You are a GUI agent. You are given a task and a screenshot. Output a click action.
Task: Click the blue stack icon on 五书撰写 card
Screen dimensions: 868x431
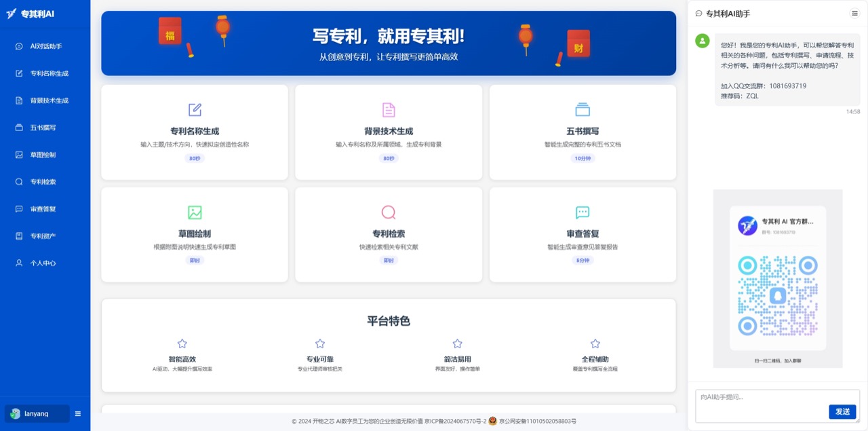point(583,110)
